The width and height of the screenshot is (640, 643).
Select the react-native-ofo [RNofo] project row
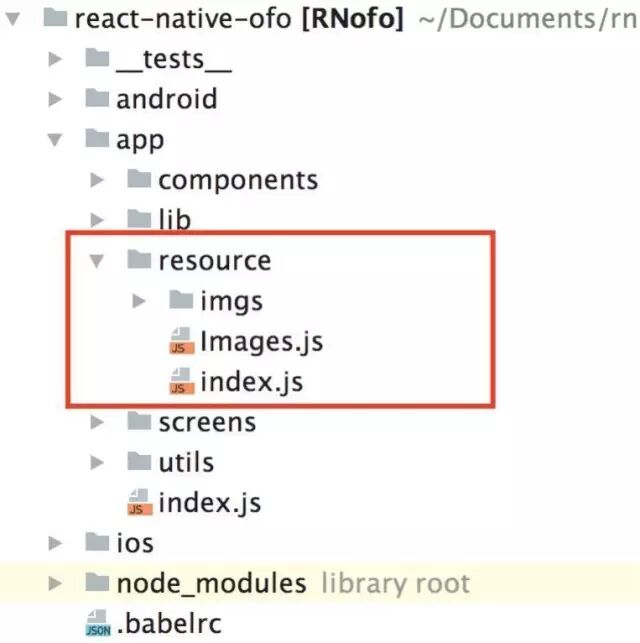320,19
